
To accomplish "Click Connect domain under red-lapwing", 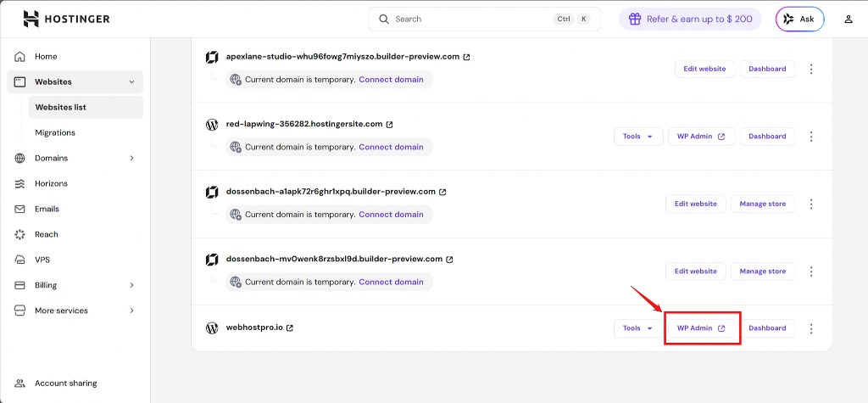I will click(391, 147).
